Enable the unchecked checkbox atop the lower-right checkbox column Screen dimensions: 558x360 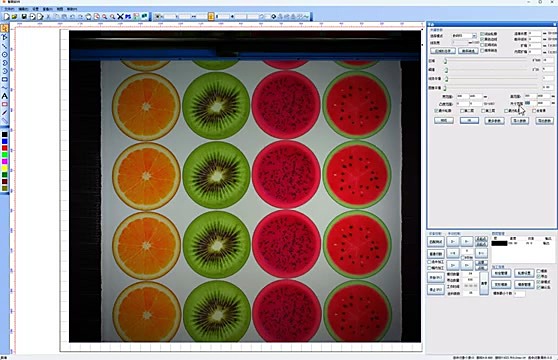pos(539,271)
